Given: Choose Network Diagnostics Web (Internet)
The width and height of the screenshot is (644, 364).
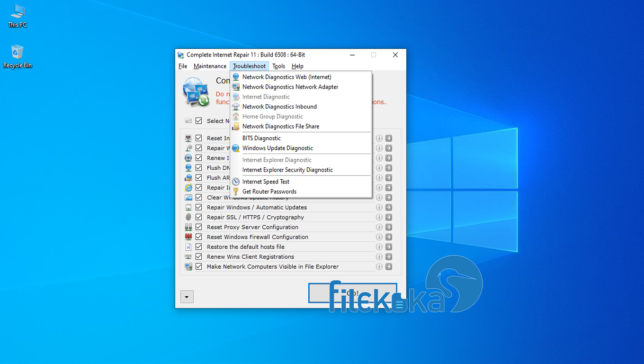Looking at the screenshot, I should [301, 77].
